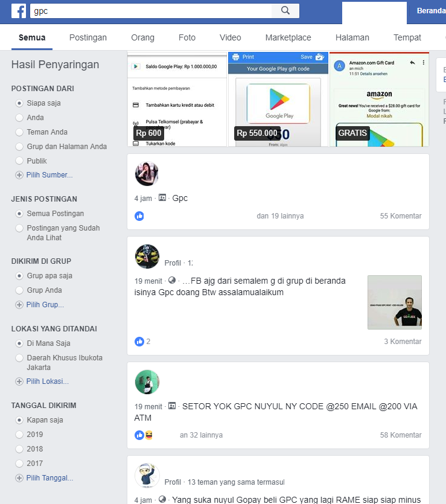Click the like icon with 2 reactions
The image size is (446, 504).
pyautogui.click(x=139, y=342)
